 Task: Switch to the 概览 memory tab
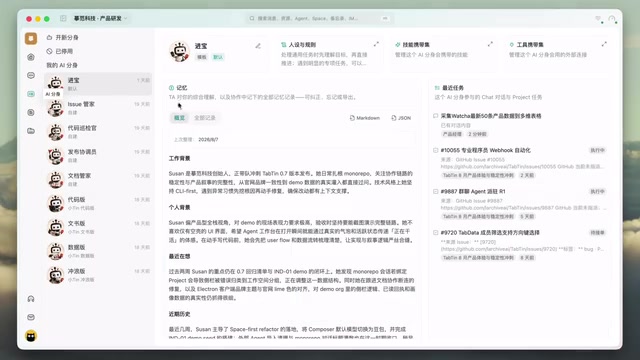click(x=179, y=118)
